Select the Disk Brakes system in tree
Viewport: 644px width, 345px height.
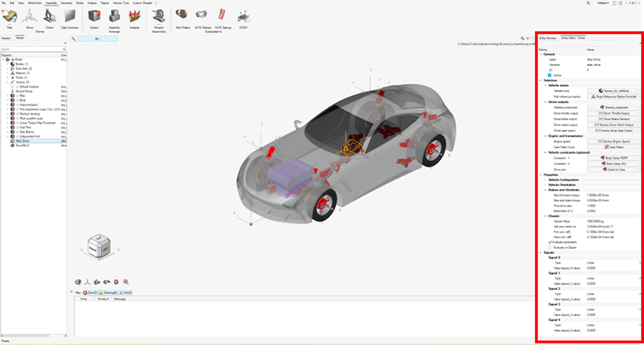coord(27,131)
